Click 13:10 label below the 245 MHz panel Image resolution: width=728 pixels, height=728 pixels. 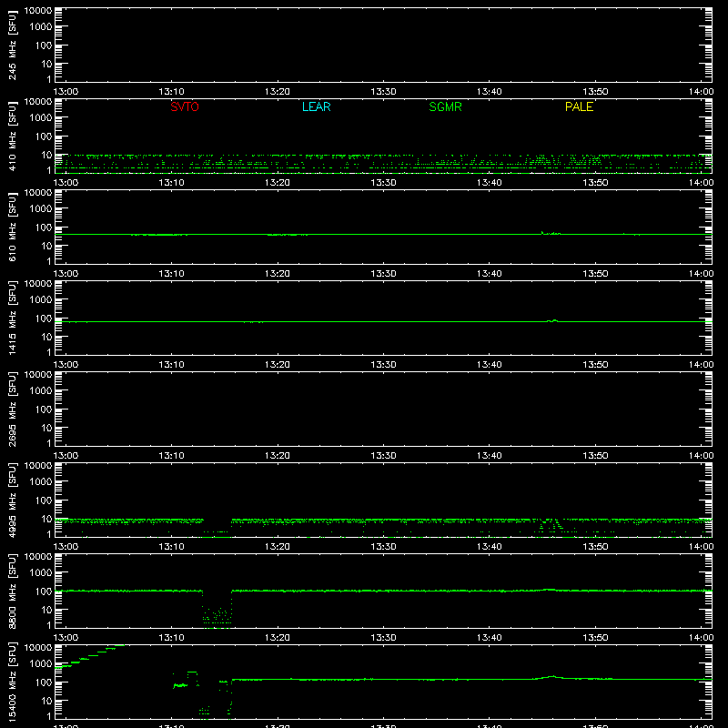[171, 92]
